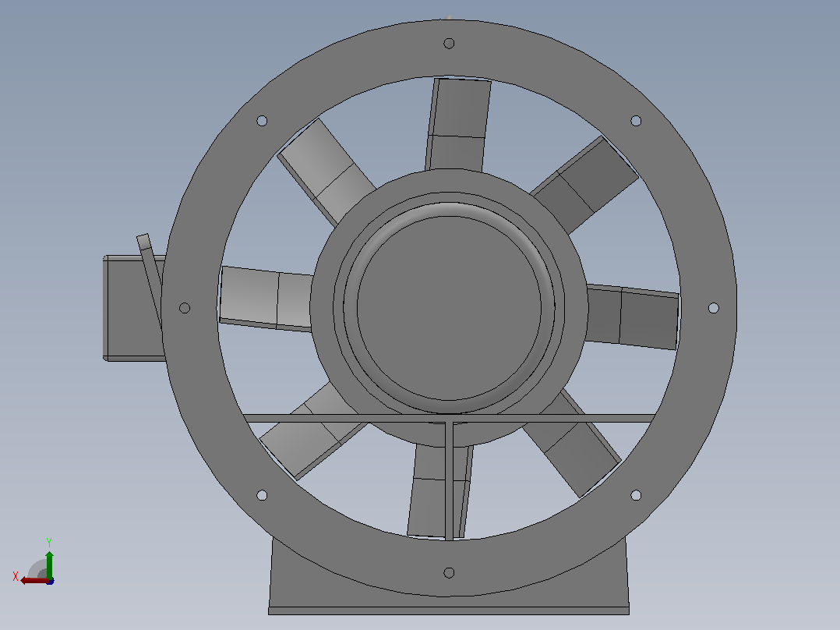
Task: Select the fan blade pointing straight up
Action: 458,125
